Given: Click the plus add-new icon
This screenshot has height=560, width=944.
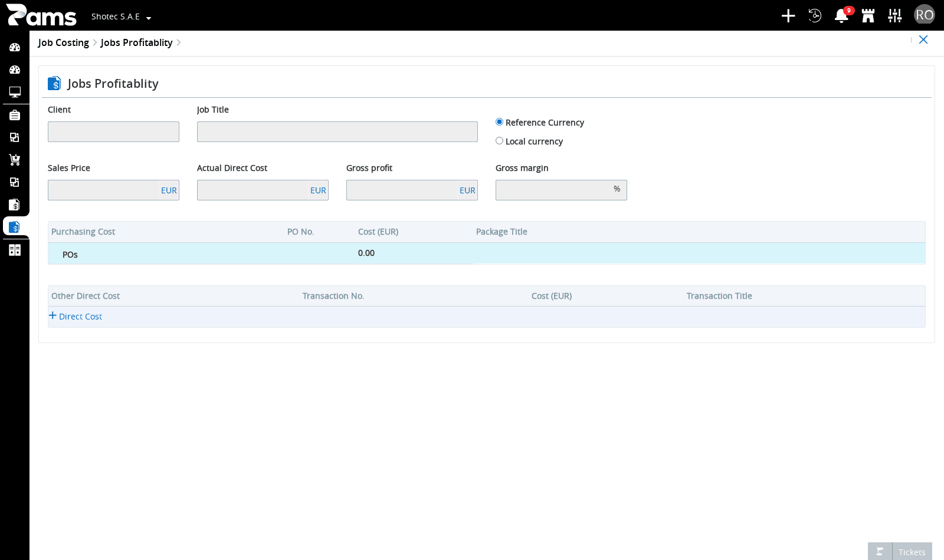Looking at the screenshot, I should (x=788, y=15).
